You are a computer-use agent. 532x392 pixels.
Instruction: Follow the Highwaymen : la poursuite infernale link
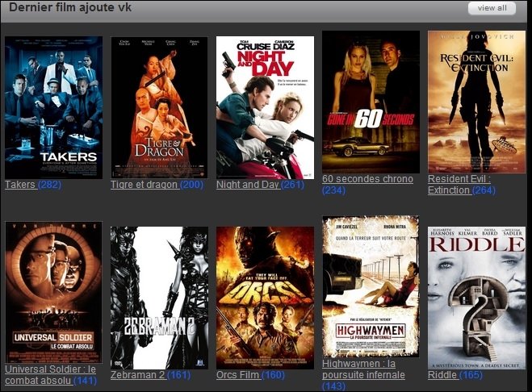tap(363, 369)
